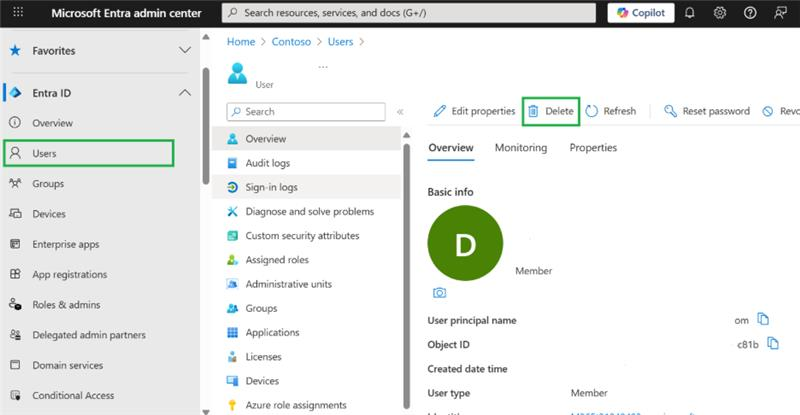
Task: Click the Users breadcrumb link
Action: coord(340,42)
